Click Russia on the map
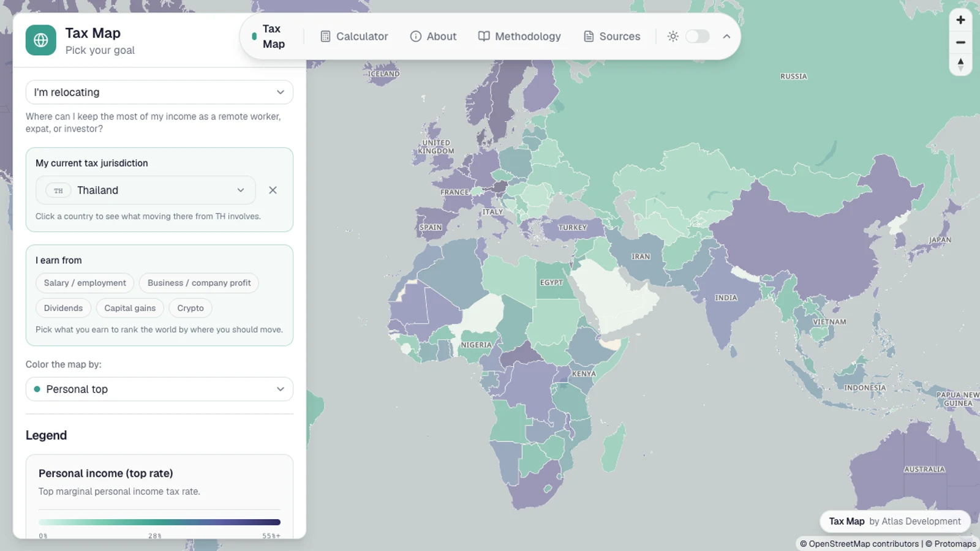 pos(793,77)
